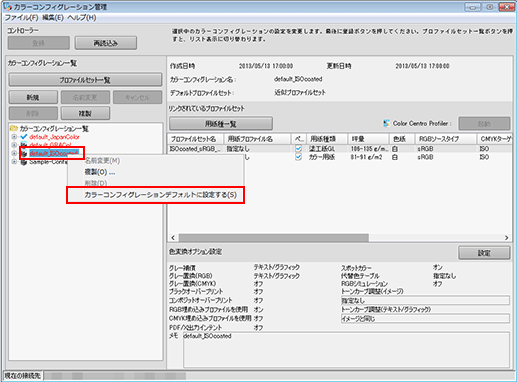The image size is (517, 382).
Task: Click the left arrow of the horizontal scrollbar
Action: 173,238
